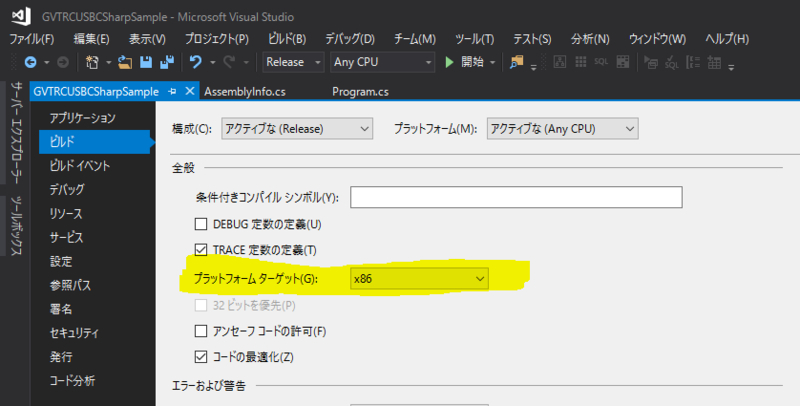
Task: Click the 条件付きコンパイル シンボル input field
Action: [x=516, y=197]
